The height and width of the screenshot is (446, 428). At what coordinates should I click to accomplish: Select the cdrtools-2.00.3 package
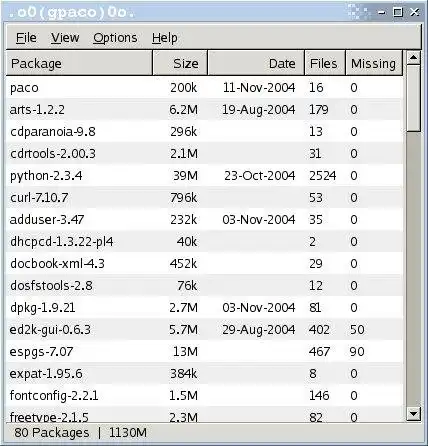(204, 153)
